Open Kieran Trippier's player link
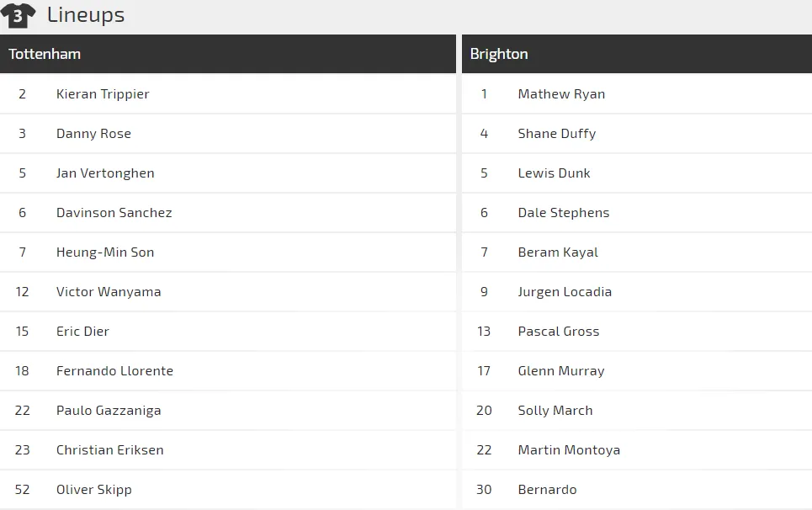The image size is (812, 510). coord(103,94)
